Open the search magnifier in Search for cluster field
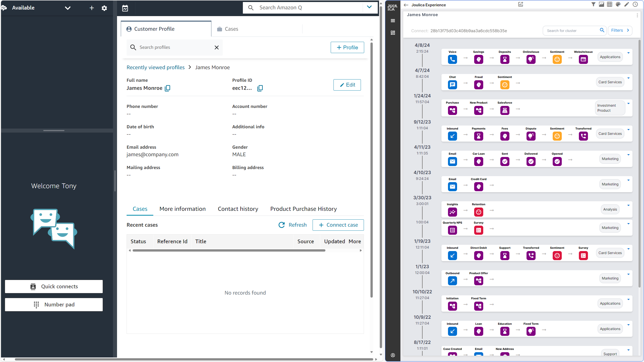 click(602, 30)
